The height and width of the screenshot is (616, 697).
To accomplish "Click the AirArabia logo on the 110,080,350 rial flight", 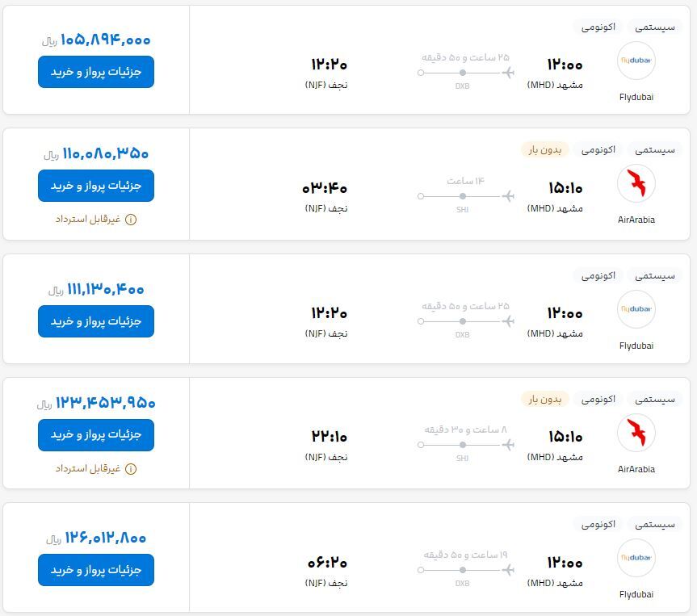I will point(636,183).
